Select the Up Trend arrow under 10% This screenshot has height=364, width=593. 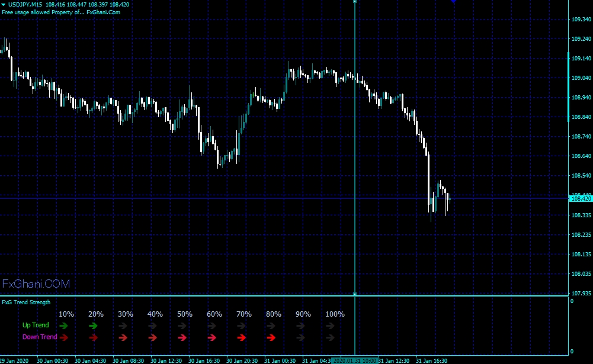click(x=63, y=326)
